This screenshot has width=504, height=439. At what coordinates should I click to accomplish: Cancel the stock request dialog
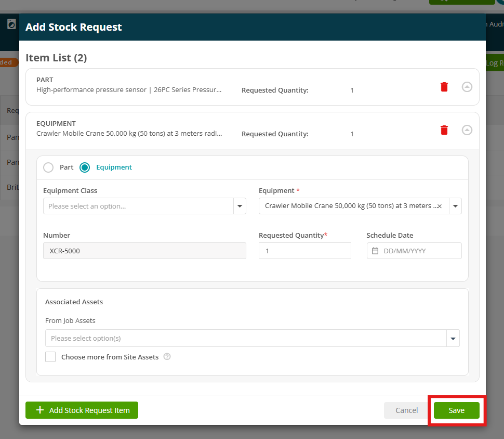407,410
